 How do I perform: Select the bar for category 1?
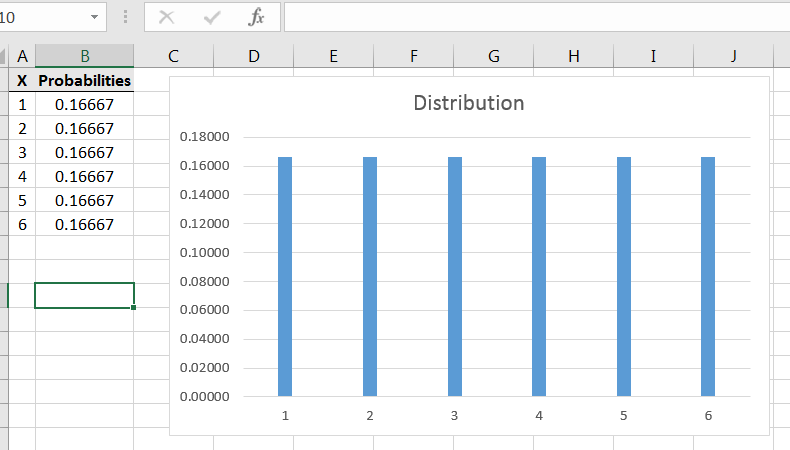coord(285,276)
